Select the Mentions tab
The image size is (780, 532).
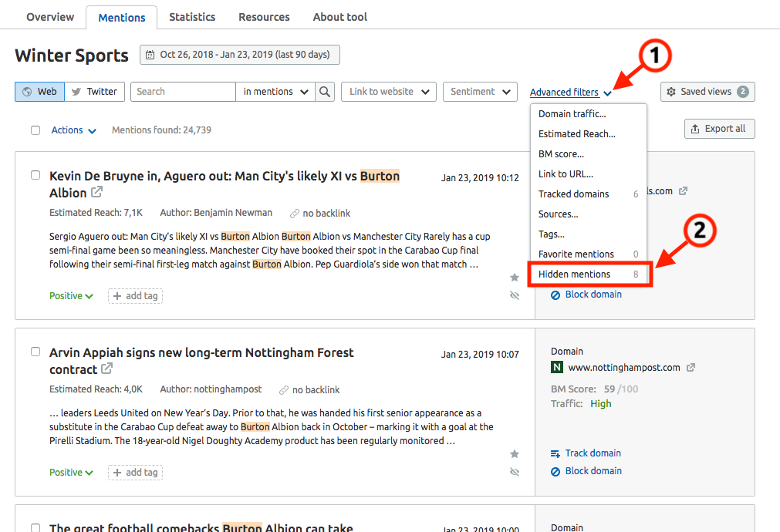122,18
